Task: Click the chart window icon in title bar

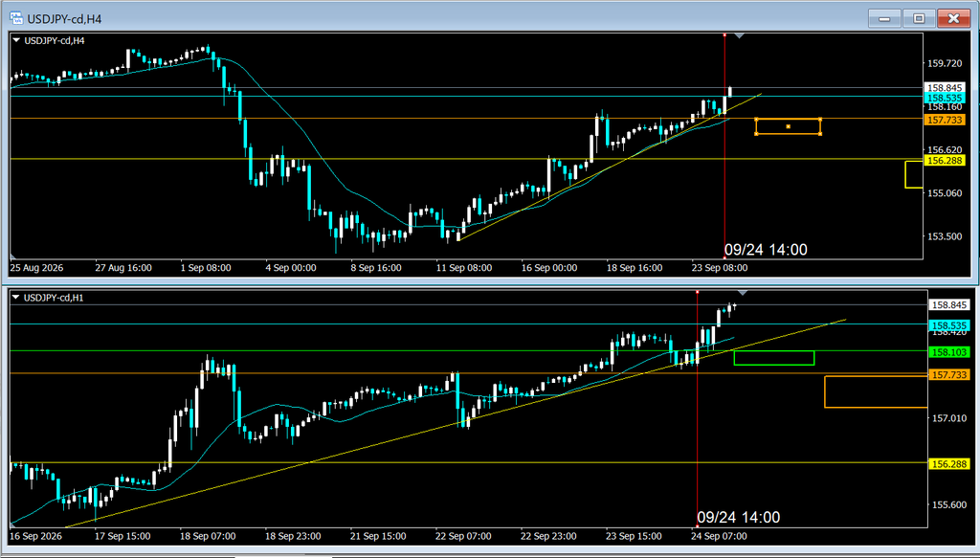Action: coord(16,19)
